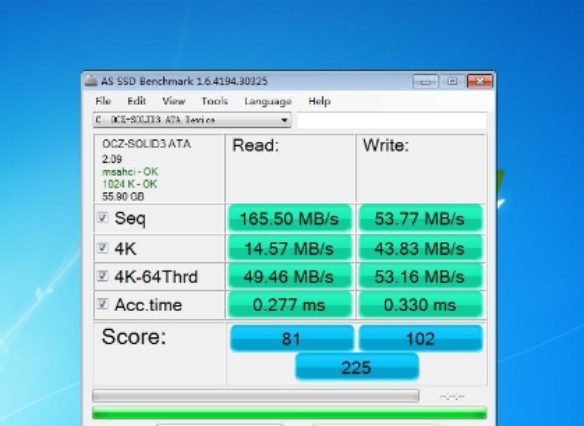Click the read access time 0.277 ms

(x=289, y=305)
